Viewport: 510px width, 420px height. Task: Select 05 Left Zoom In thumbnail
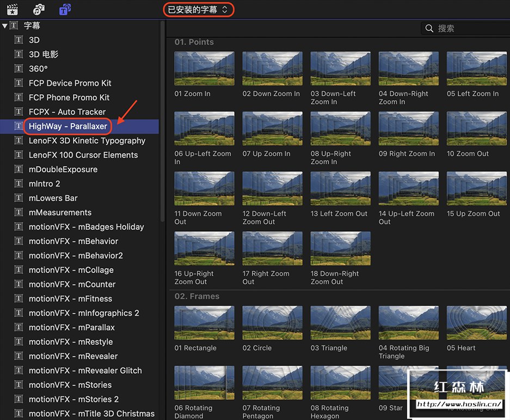pos(476,69)
